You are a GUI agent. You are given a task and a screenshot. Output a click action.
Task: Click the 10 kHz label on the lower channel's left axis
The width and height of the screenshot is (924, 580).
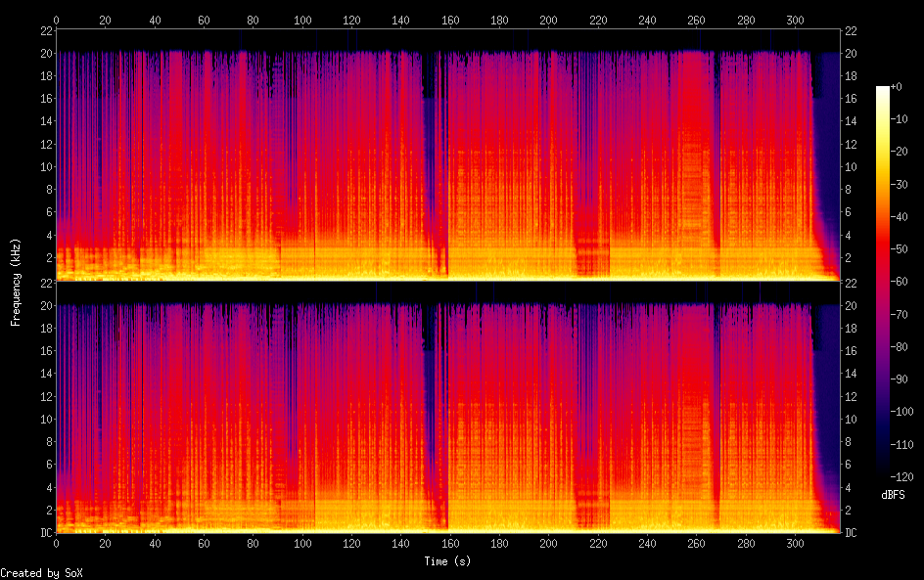[x=45, y=419]
